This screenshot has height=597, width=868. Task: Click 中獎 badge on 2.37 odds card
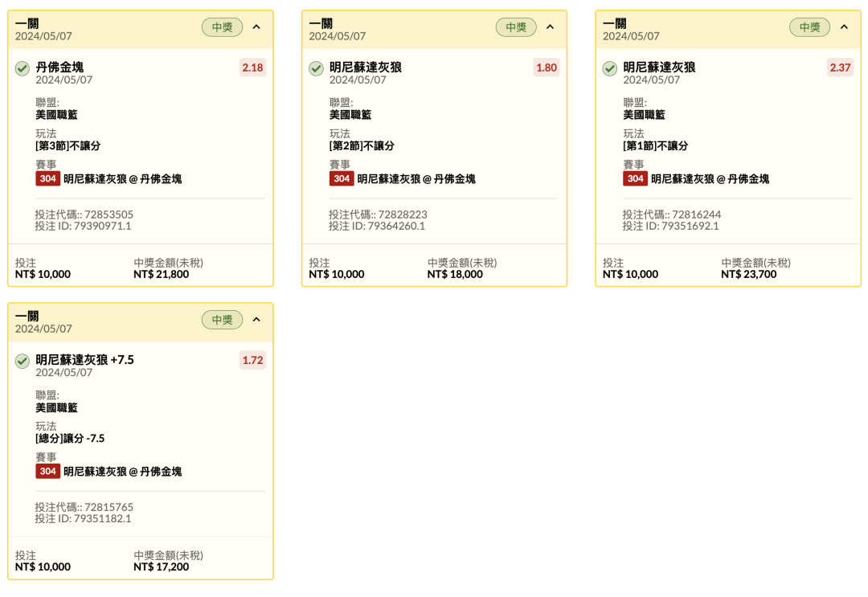pyautogui.click(x=810, y=27)
